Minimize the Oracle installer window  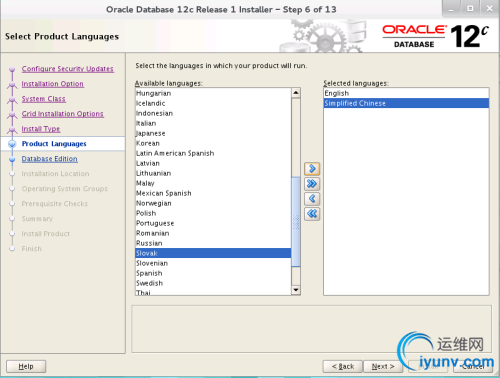451,9
